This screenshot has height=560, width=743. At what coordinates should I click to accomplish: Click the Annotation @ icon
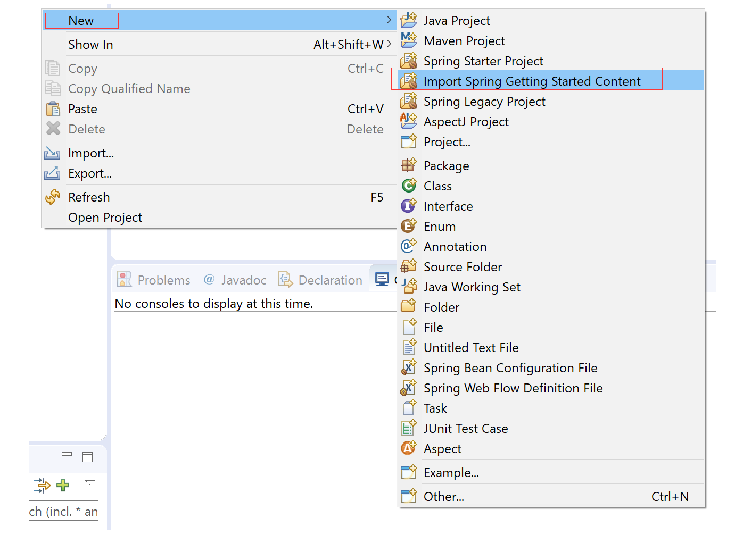click(x=409, y=246)
